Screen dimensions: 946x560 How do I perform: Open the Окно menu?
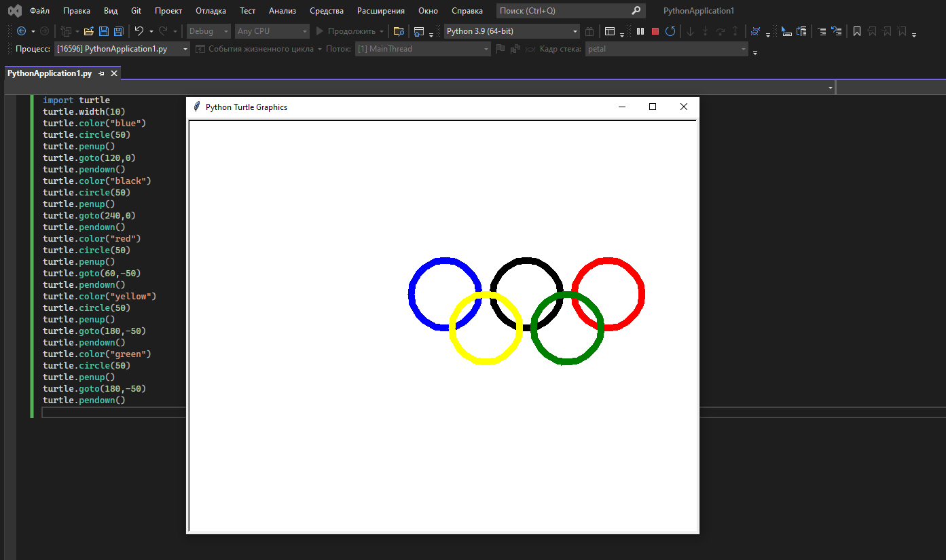point(428,11)
